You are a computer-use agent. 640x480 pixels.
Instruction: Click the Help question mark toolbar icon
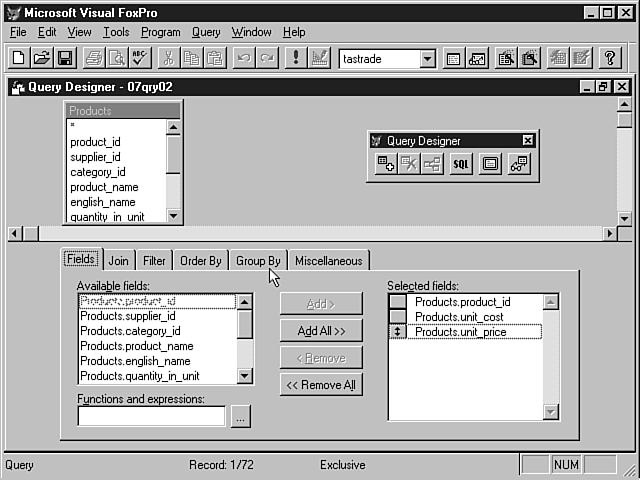(x=609, y=58)
